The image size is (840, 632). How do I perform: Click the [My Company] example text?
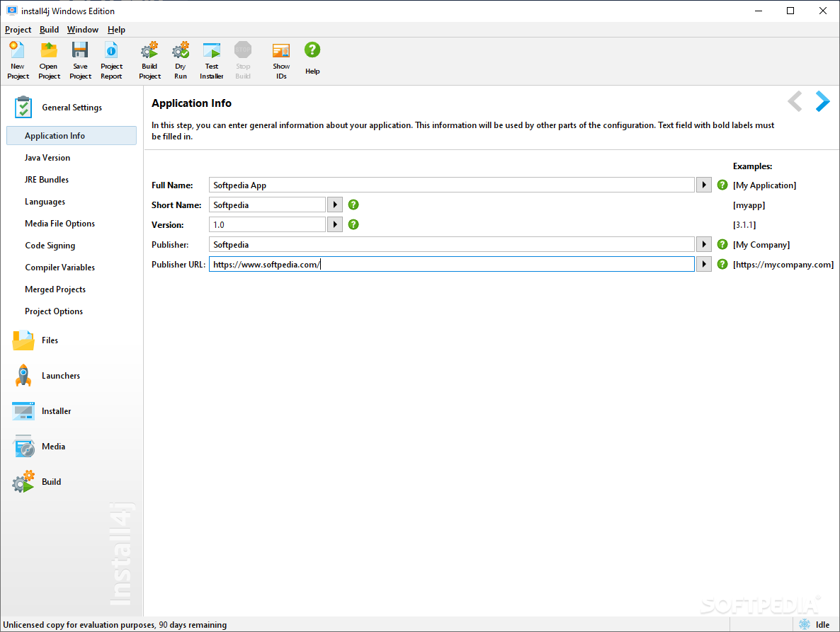(761, 245)
